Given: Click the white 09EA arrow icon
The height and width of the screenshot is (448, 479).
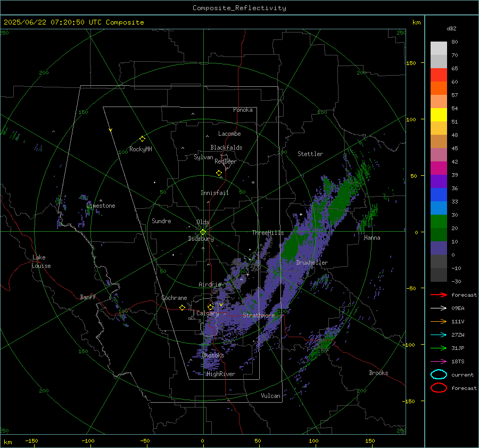Looking at the screenshot, I should (x=439, y=308).
